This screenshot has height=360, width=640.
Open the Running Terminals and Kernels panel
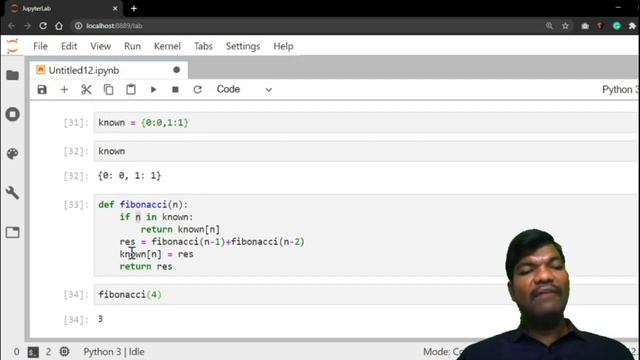tap(13, 114)
